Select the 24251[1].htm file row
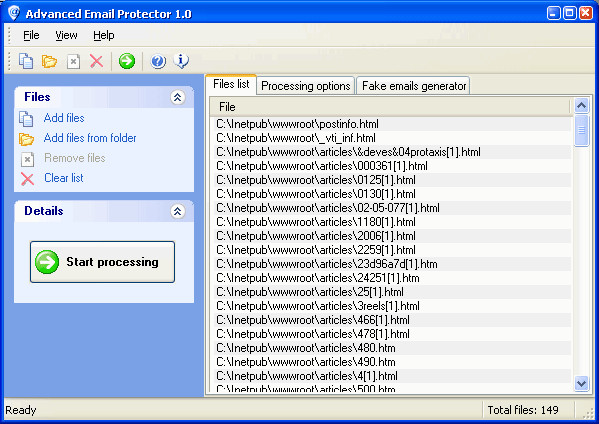The image size is (599, 424). (x=392, y=278)
